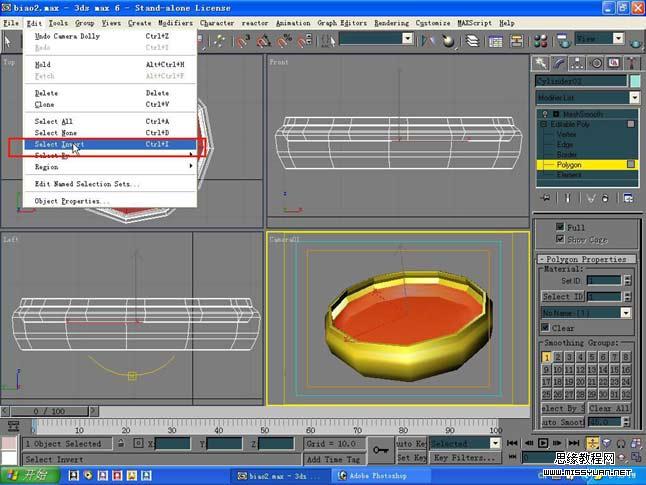Collapse the Editable Poly tree node

(543, 124)
